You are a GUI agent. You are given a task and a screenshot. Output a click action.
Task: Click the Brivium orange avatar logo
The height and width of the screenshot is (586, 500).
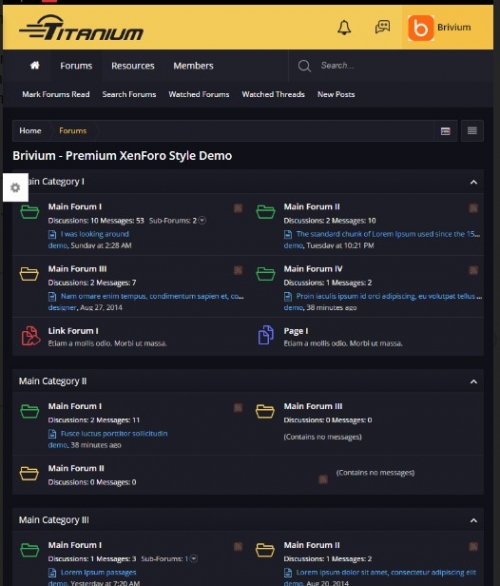pos(421,28)
